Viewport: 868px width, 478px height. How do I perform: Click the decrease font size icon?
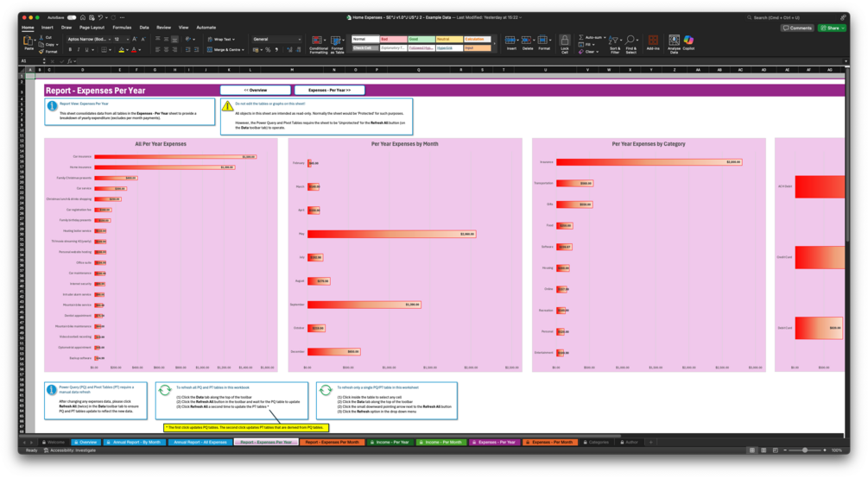point(143,40)
